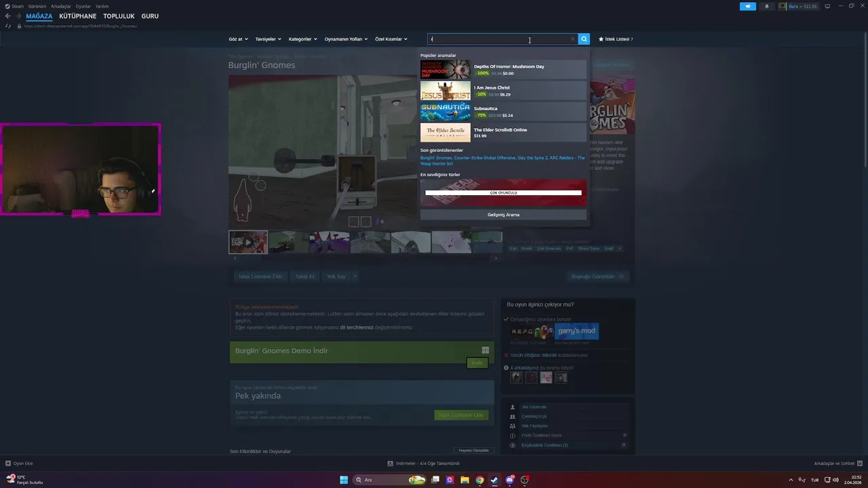Screen dimensions: 868x488
Task: Switch to the Kütüphane tab
Action: tap(78, 16)
